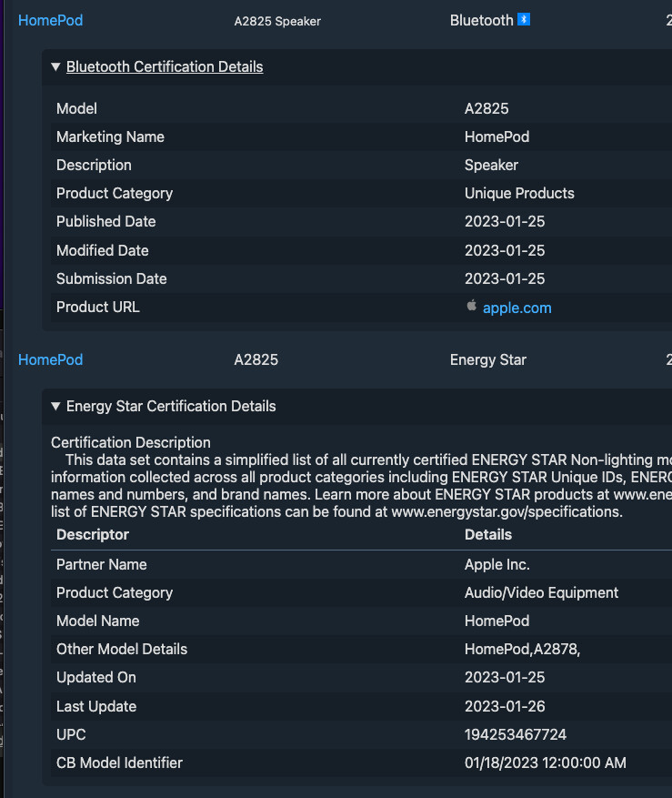Collapse the Energy Star Certification Details triangle
672x798 pixels.
(x=56, y=406)
